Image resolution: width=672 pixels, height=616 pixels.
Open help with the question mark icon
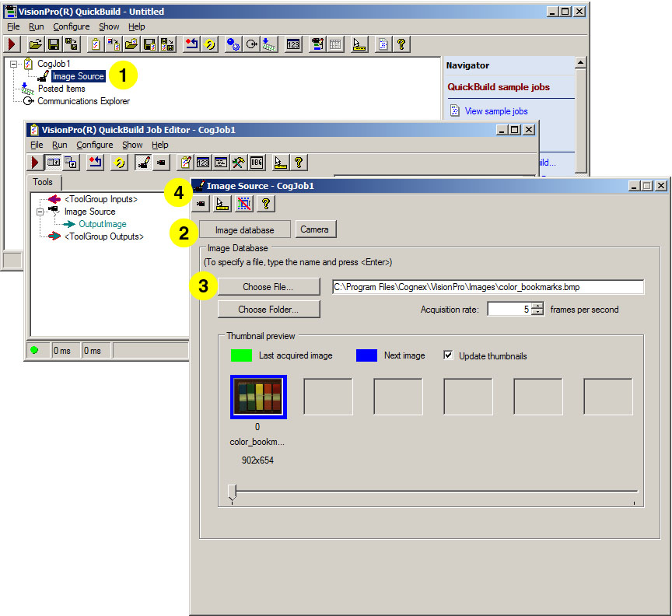click(x=265, y=204)
